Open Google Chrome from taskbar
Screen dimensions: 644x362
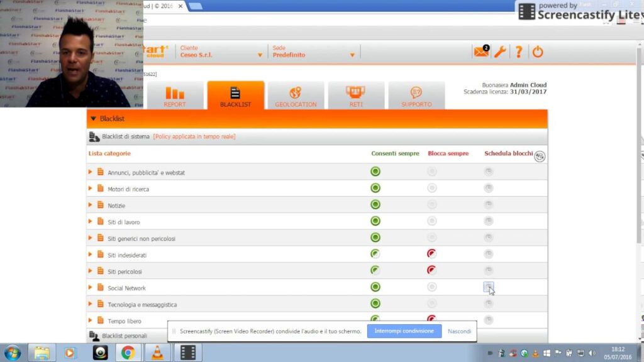[128, 353]
